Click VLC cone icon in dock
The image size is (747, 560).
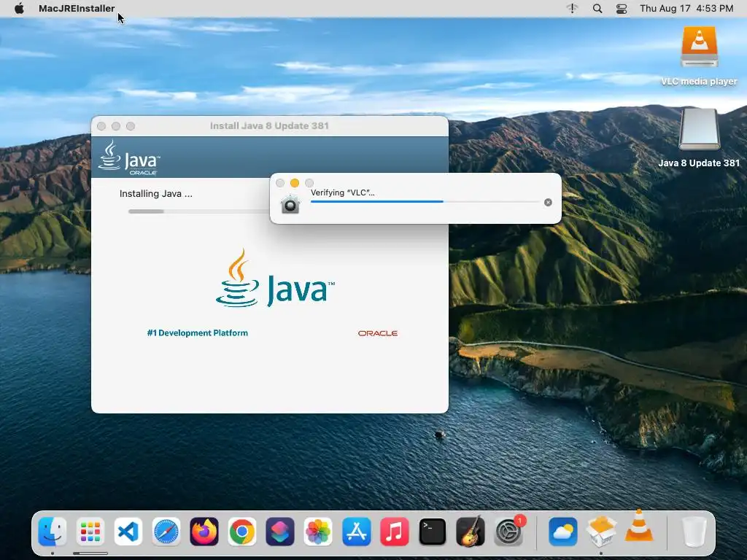click(x=639, y=526)
